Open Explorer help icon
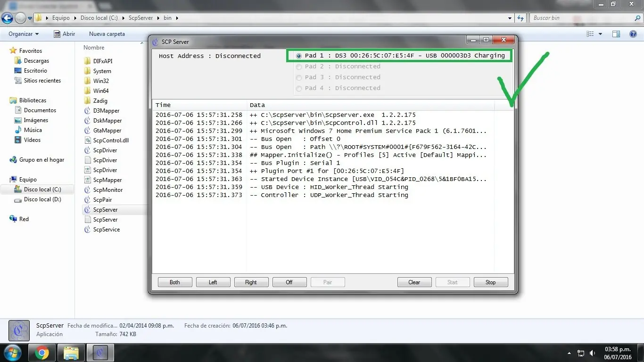644x362 pixels. 634,34
